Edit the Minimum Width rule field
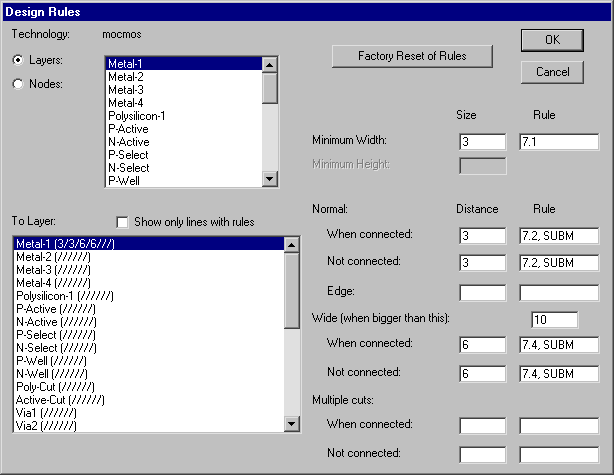Screen dimensions: 614x475 pyautogui.click(x=558, y=142)
